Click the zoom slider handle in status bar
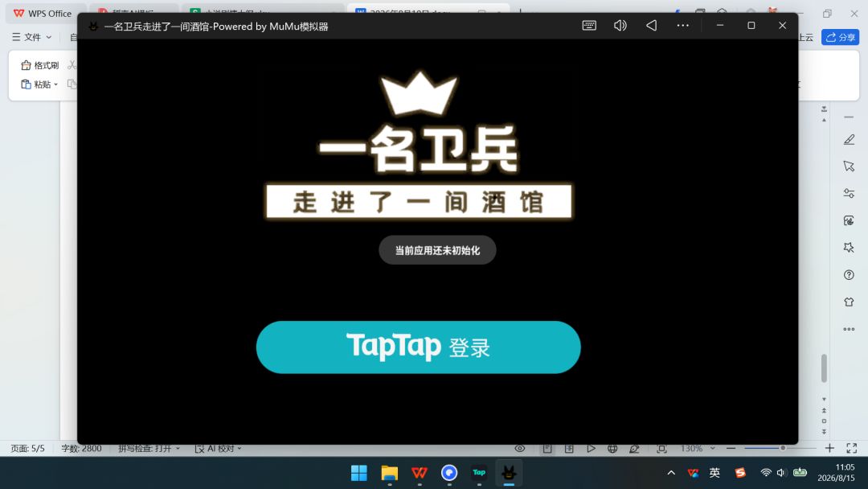Viewport: 868px width, 489px height. point(783,448)
